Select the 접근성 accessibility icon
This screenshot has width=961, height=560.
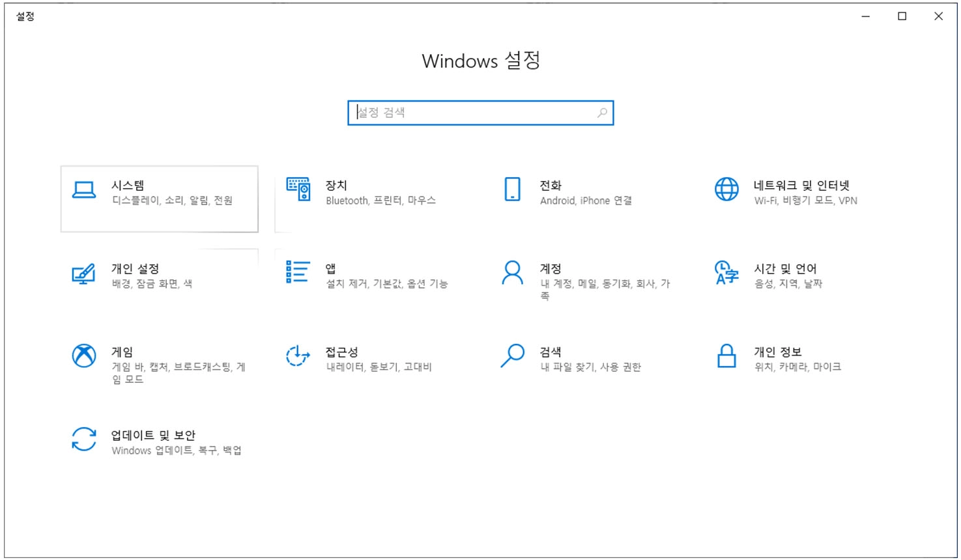298,357
